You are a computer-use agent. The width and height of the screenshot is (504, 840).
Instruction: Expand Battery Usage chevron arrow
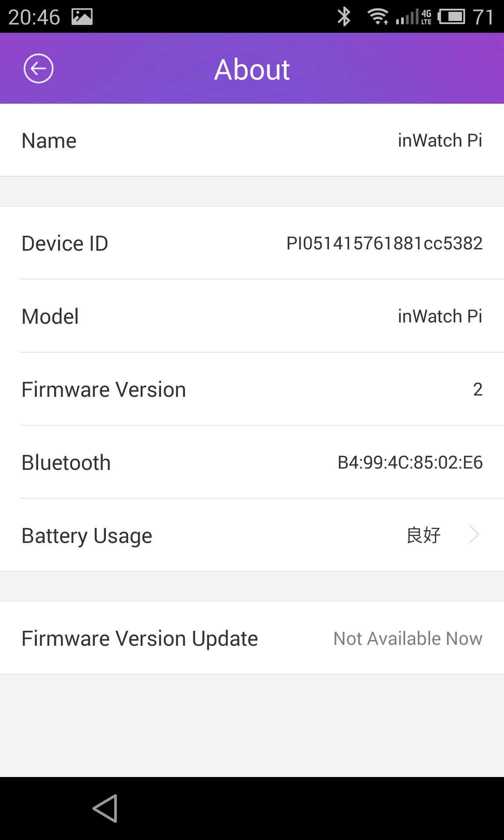click(x=474, y=534)
